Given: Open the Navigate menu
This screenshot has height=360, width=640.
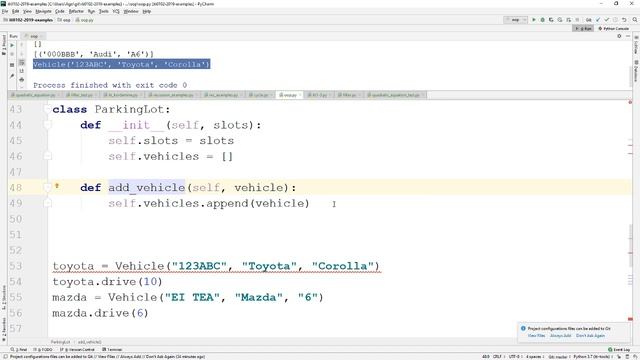Looking at the screenshot, I should [43, 11].
